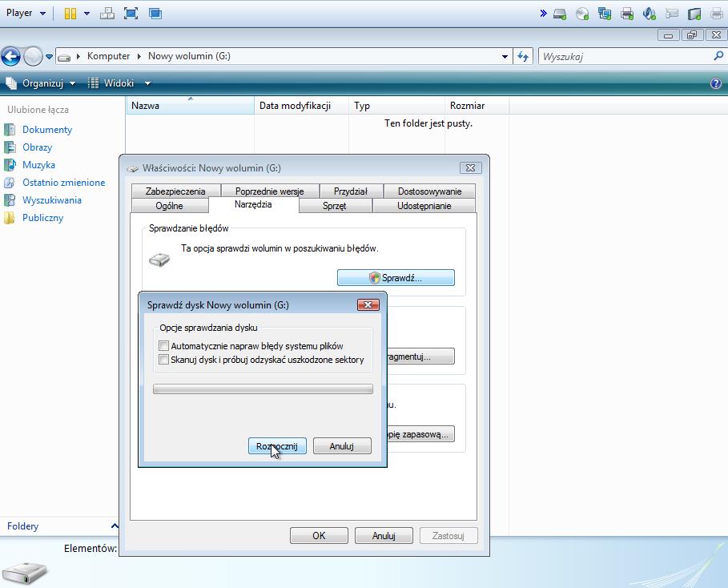Check Automatycznie napraw błędy systemu plików
The width and height of the screenshot is (728, 588).
163,345
